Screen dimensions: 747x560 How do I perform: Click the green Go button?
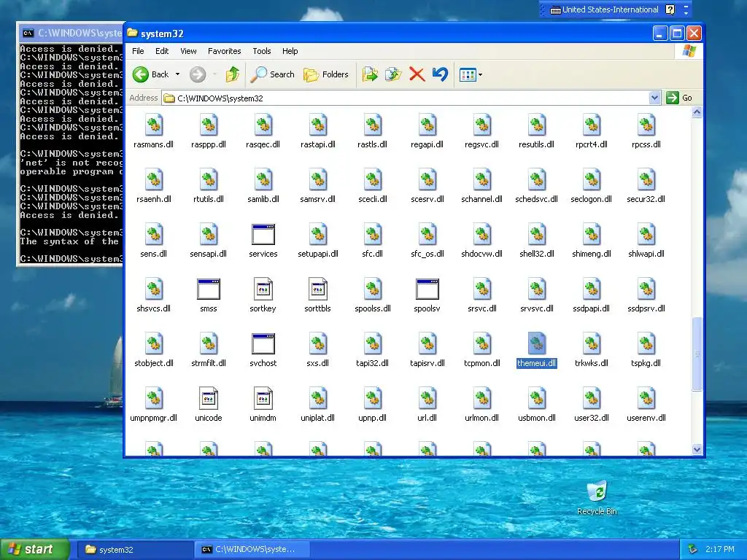pos(679,98)
